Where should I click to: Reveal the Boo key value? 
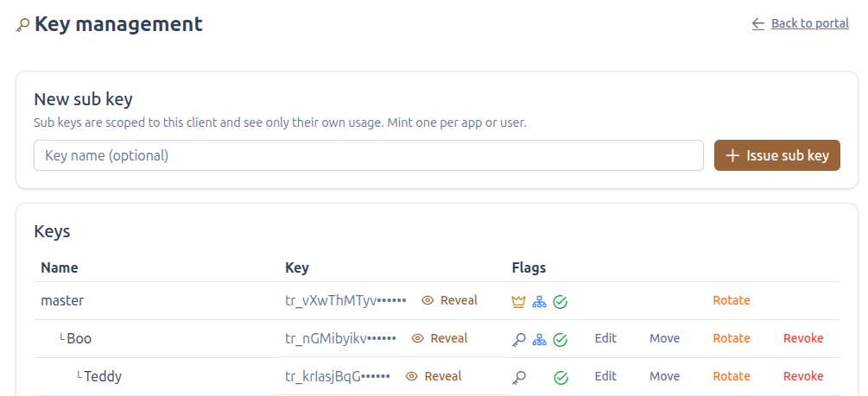coord(440,338)
